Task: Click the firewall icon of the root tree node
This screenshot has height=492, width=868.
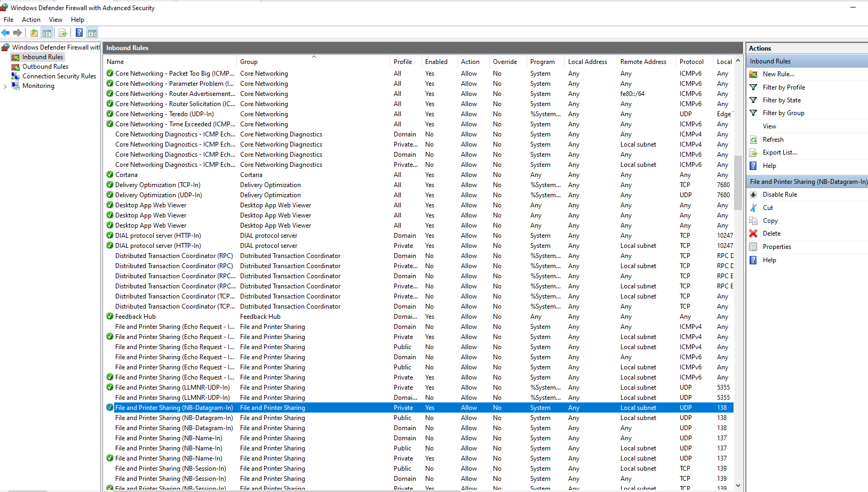Action: (6, 47)
